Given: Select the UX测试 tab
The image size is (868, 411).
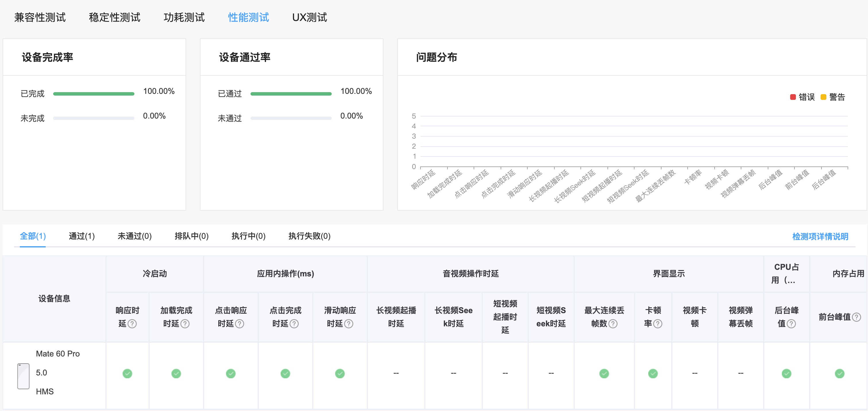Looking at the screenshot, I should click(x=309, y=17).
